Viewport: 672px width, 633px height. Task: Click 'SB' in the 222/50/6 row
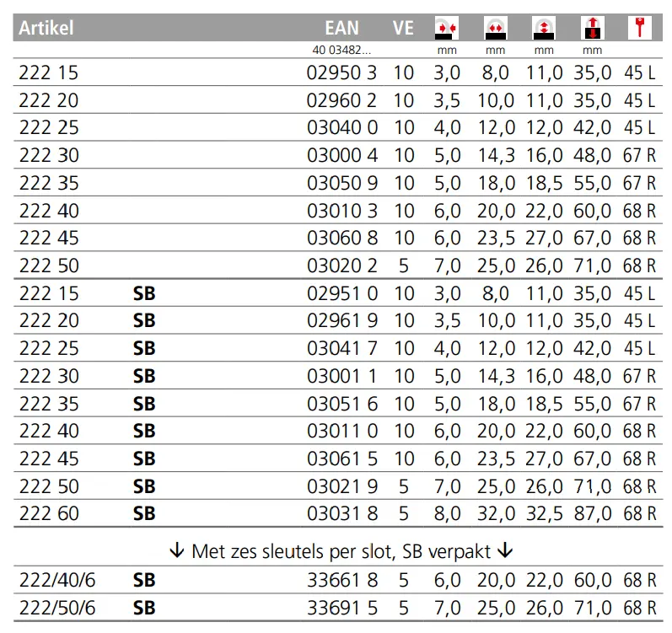point(144,609)
